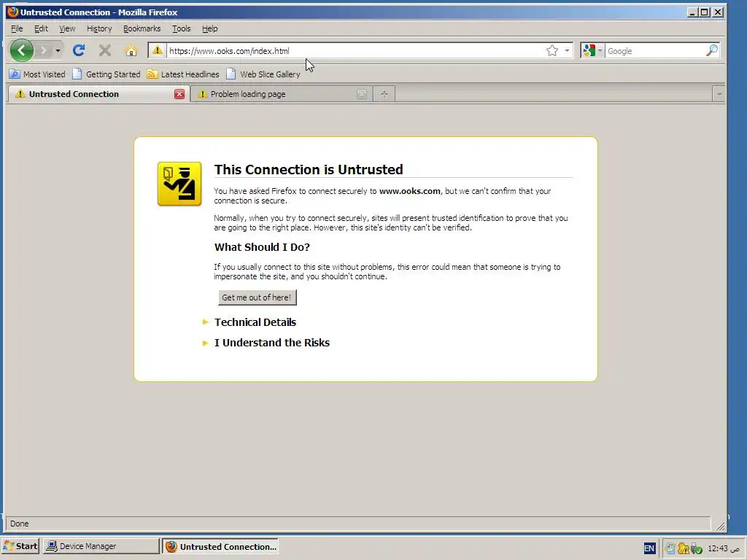Click the Firefox icon in the title bar
Screen dimensions: 747x560
[x=13, y=12]
